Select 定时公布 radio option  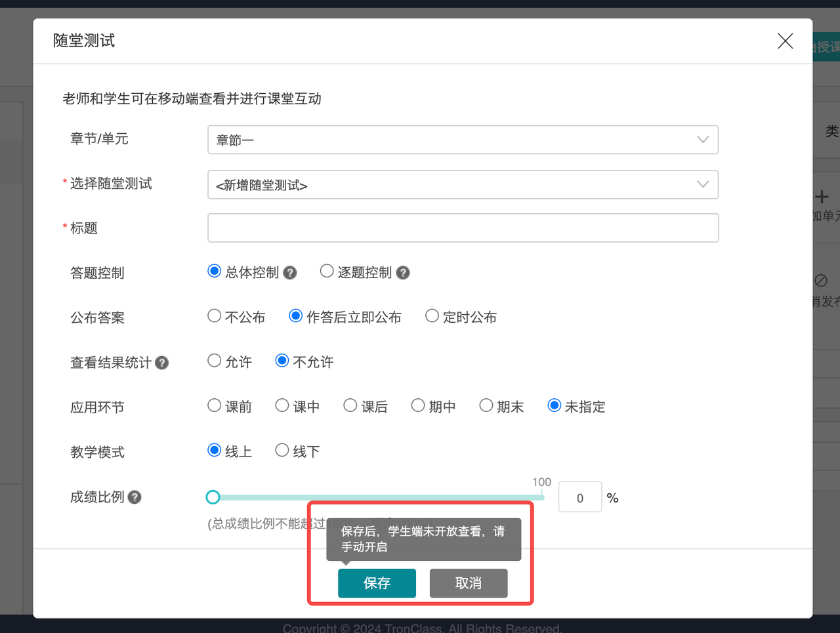(432, 316)
